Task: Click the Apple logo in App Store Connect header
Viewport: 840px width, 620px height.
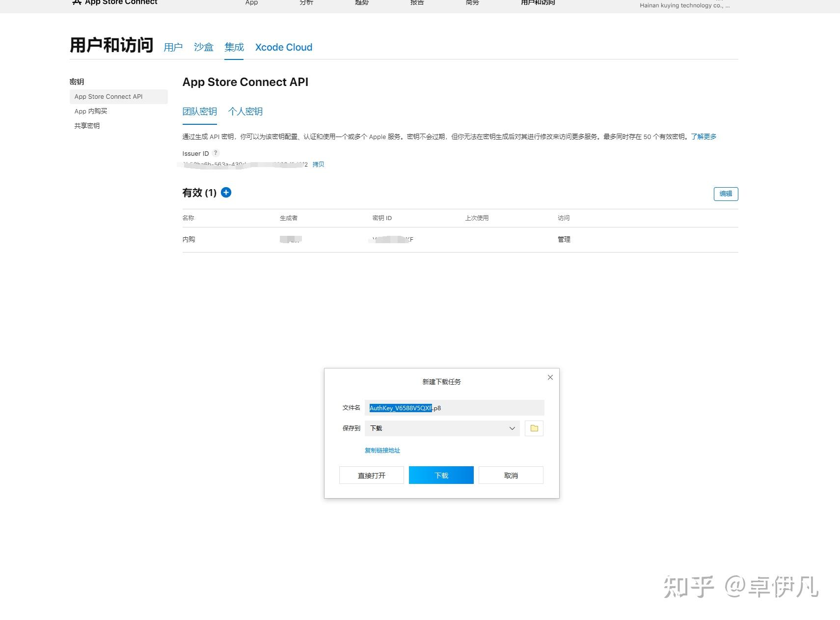Action: click(x=77, y=2)
